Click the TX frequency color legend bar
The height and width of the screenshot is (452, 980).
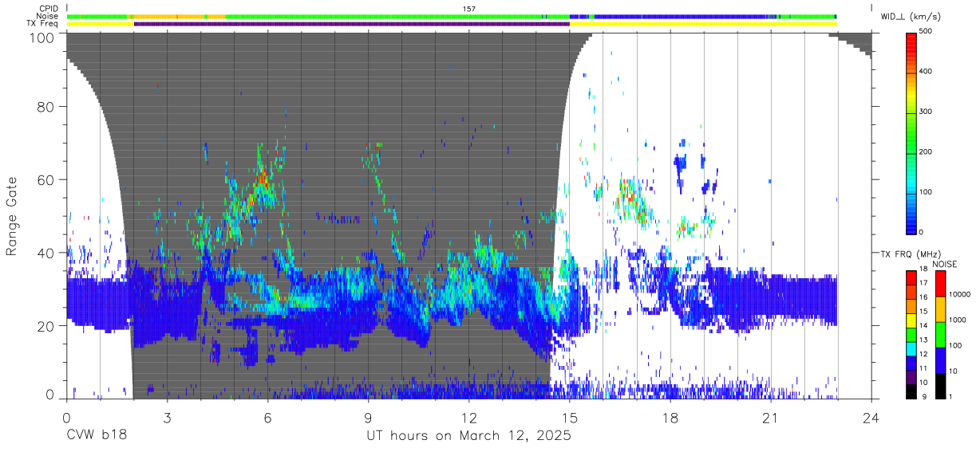coord(911,334)
